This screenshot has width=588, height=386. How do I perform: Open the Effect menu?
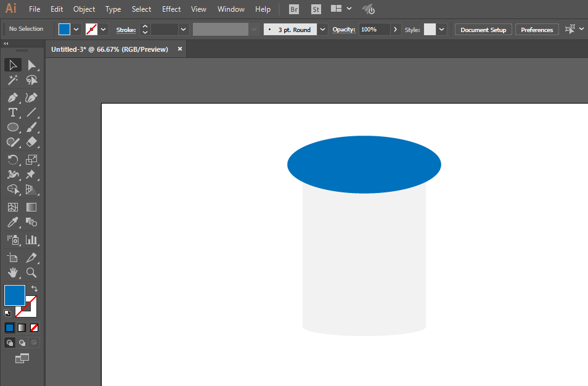click(x=171, y=9)
